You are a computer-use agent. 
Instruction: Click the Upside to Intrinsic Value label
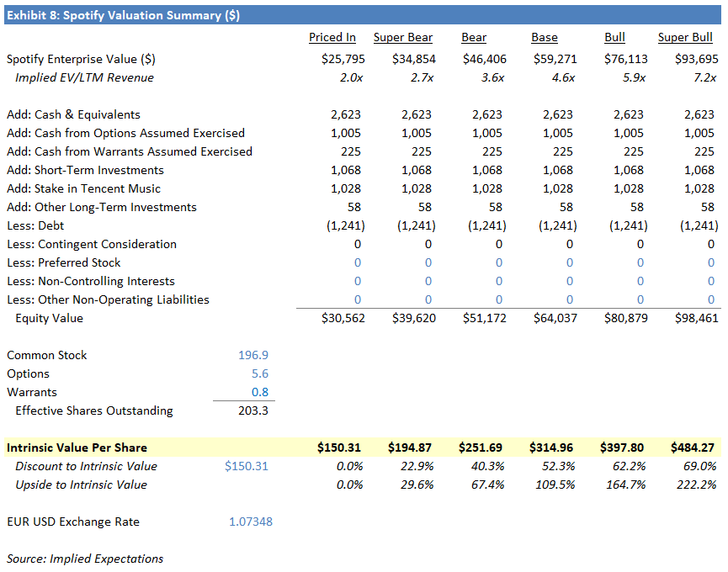click(x=82, y=485)
